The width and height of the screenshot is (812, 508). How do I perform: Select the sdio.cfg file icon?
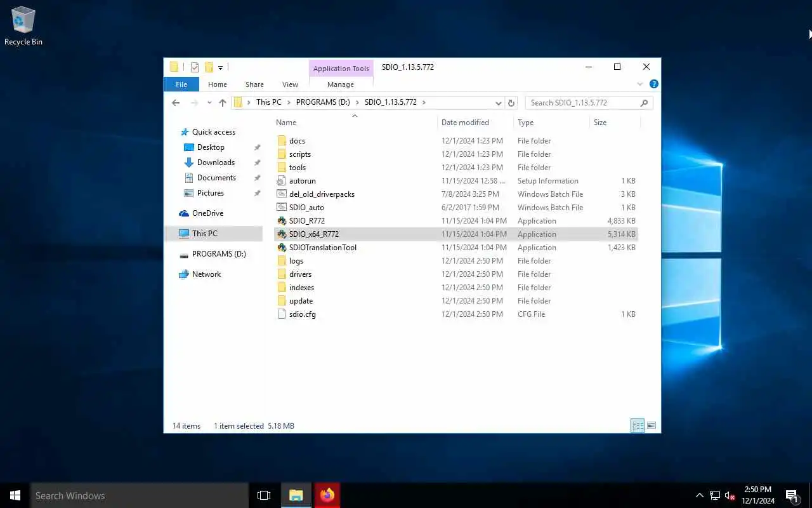pos(282,314)
